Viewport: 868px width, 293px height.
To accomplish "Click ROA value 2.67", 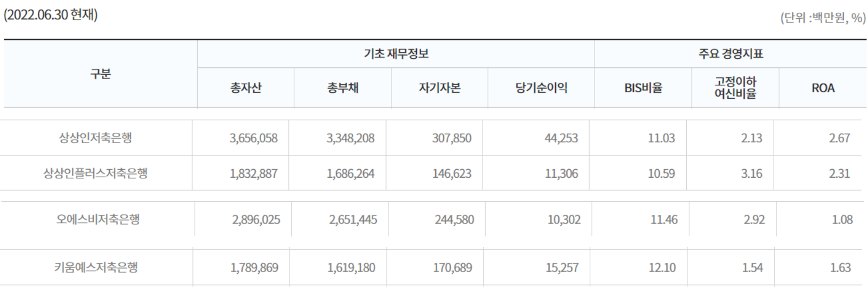I will click(839, 138).
